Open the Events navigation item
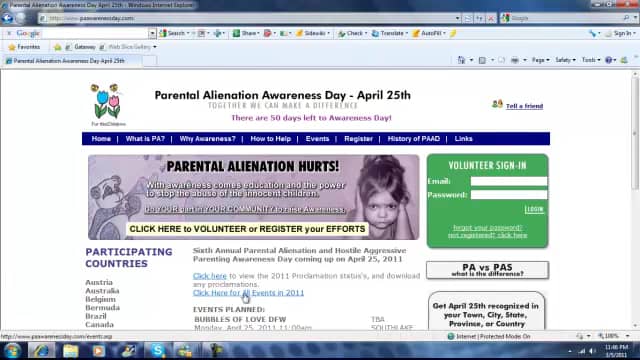 [317, 139]
